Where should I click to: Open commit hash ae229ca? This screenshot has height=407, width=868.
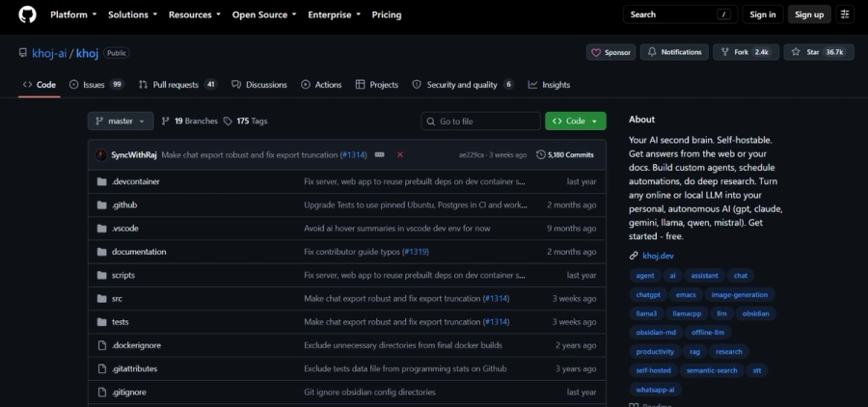tap(473, 155)
